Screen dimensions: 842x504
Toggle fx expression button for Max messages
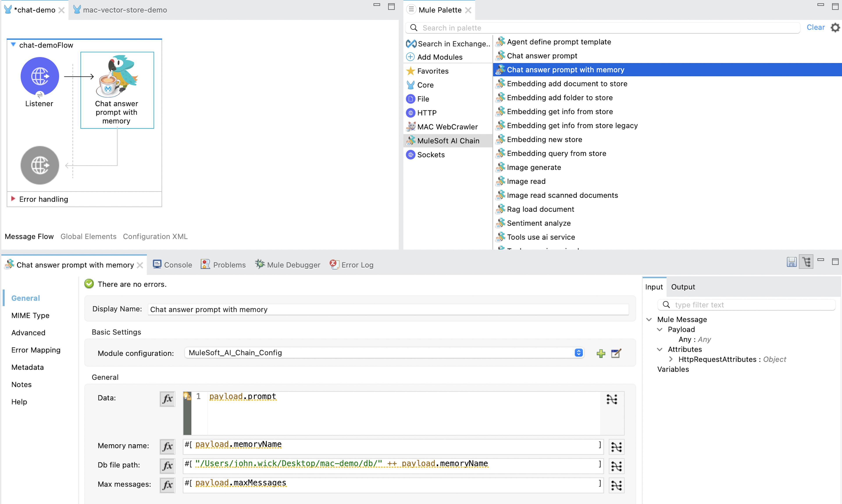pyautogui.click(x=167, y=485)
